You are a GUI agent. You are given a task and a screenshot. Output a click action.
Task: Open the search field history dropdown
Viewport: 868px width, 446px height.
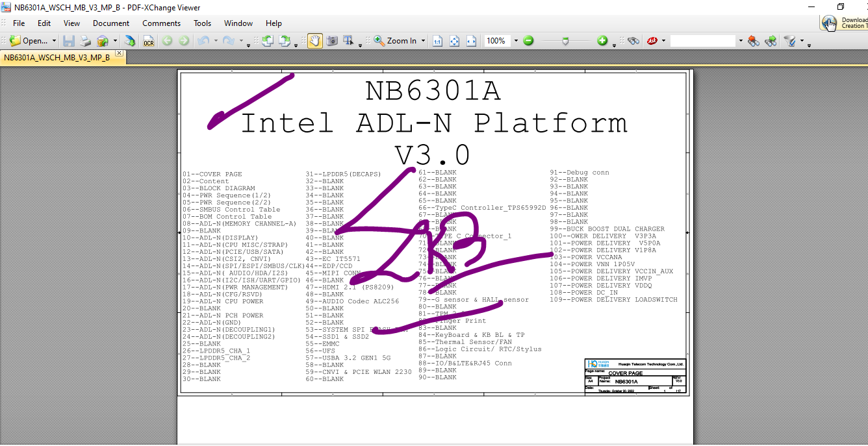point(740,41)
